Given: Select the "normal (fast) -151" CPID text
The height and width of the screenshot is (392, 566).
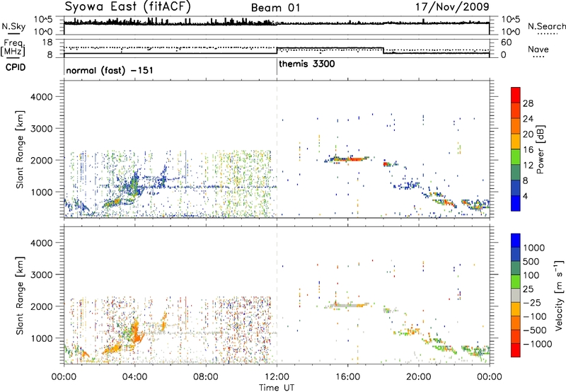Looking at the screenshot, I should (110, 70).
